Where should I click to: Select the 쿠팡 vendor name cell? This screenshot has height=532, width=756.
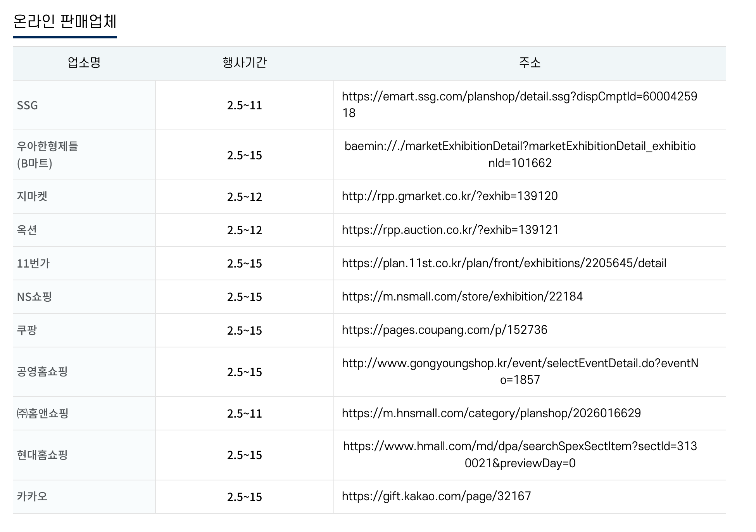[x=27, y=330]
